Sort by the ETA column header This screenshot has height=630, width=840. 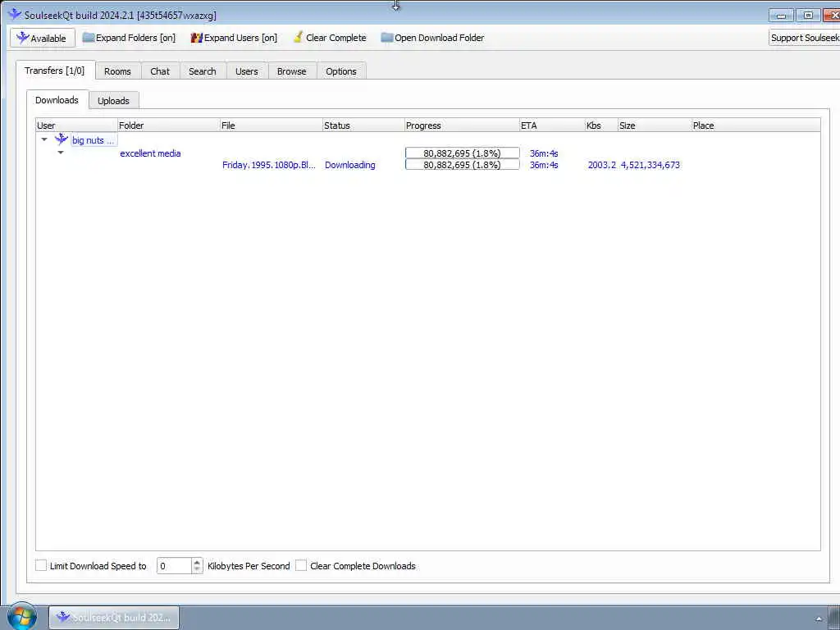[552, 126]
